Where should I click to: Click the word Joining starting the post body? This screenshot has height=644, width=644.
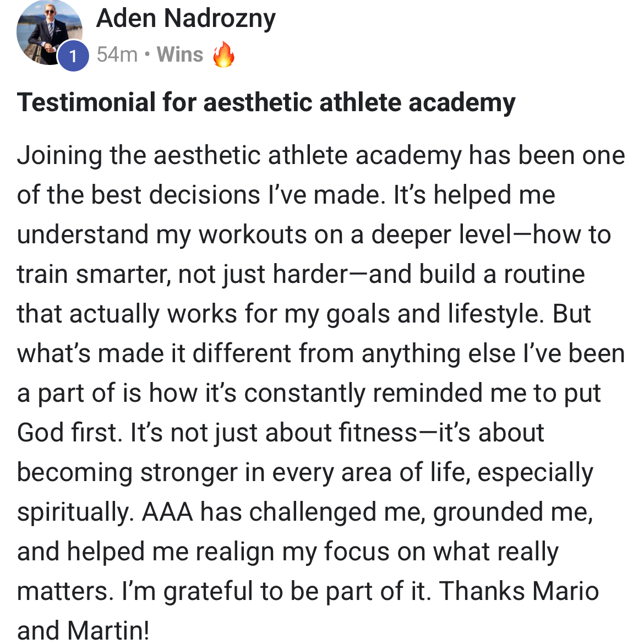click(x=59, y=156)
